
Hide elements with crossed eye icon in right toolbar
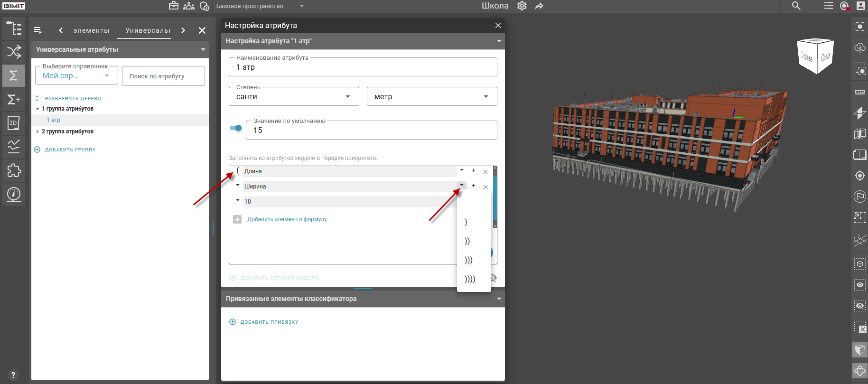point(860,306)
